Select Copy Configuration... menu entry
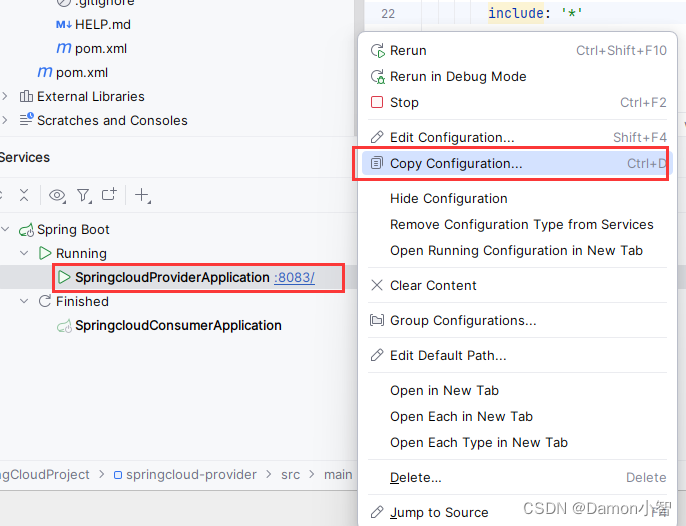 coord(518,163)
